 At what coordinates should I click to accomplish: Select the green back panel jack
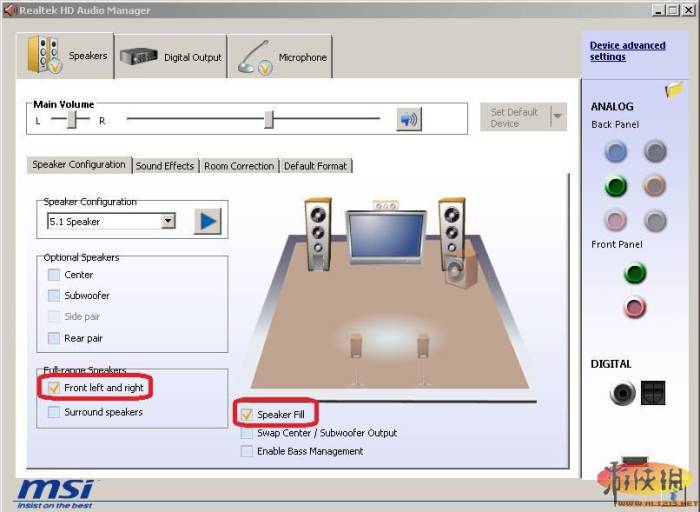pyautogui.click(x=616, y=186)
